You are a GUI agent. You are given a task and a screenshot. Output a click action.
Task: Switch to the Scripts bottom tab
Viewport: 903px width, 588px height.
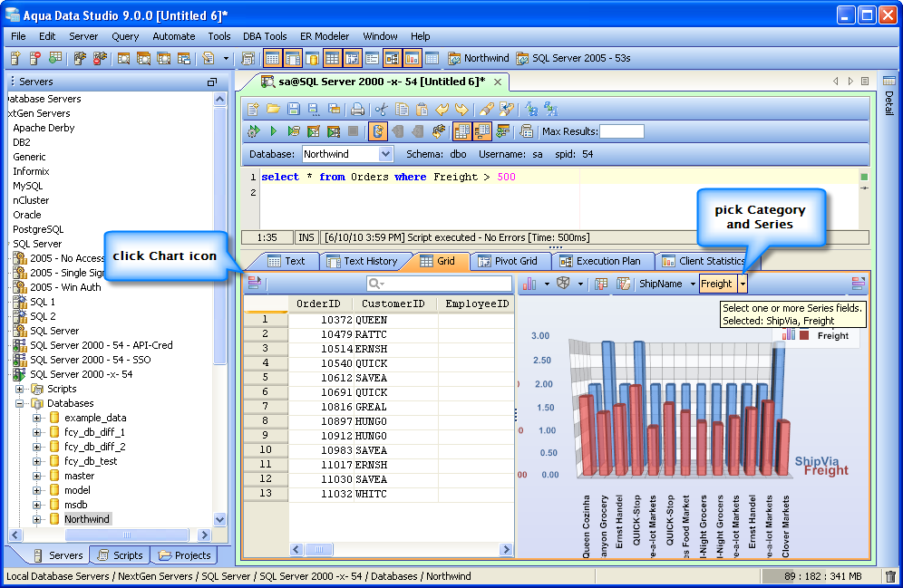tap(121, 555)
